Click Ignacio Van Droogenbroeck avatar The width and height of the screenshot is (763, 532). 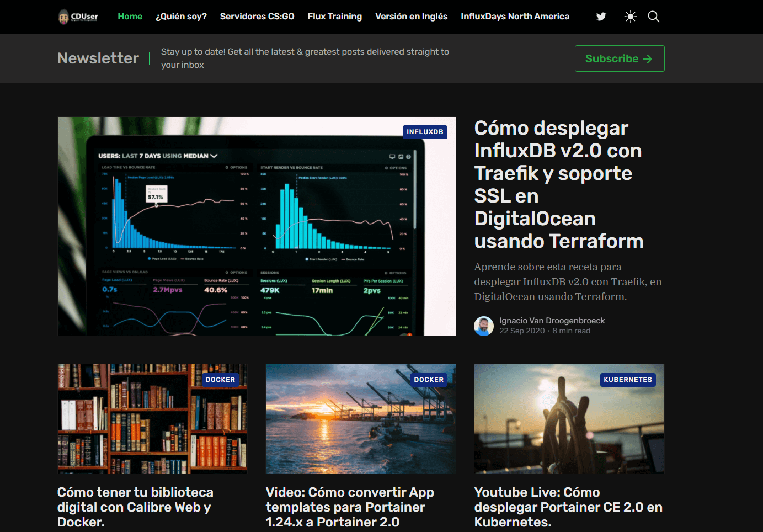[484, 326]
